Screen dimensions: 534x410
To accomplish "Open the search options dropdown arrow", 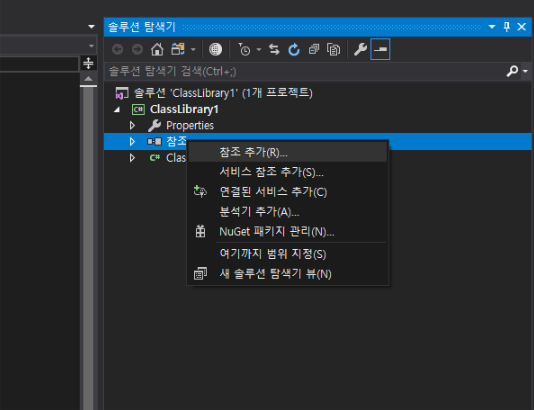I will coord(525,72).
